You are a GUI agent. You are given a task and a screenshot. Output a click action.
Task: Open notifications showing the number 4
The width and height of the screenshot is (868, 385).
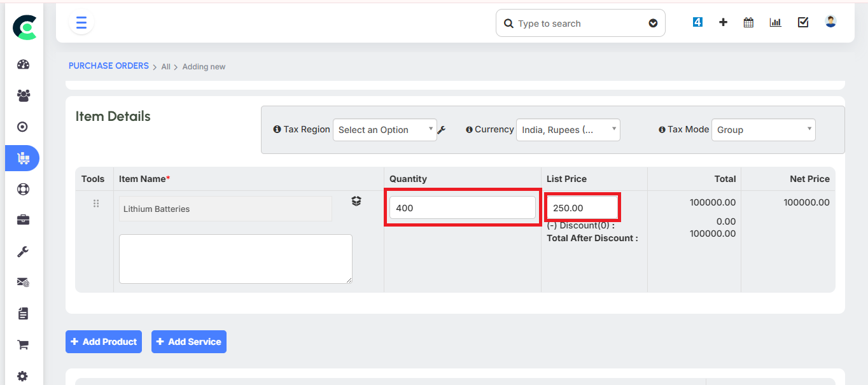(697, 21)
